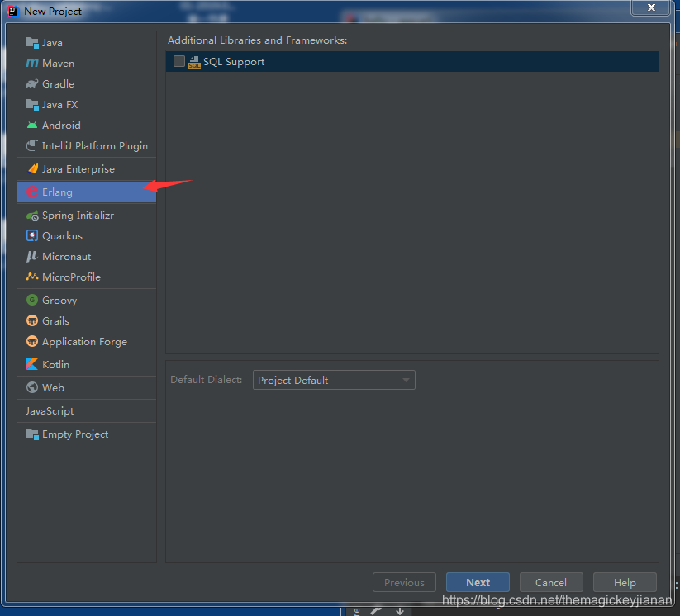Click the Gradle elephant icon
The height and width of the screenshot is (616, 680).
tap(32, 83)
